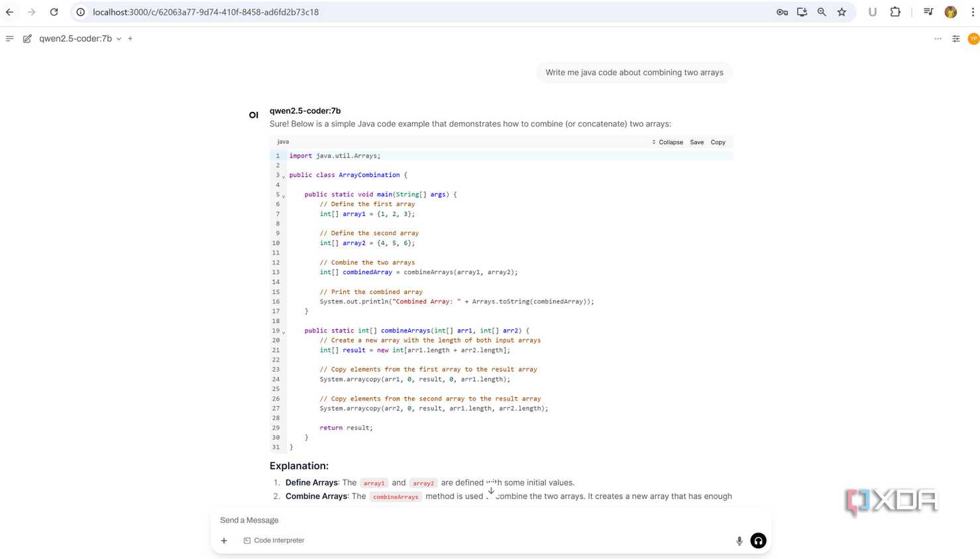
Task: Open the qwen2.5-coder:7b model selector dropdown
Action: coord(80,38)
